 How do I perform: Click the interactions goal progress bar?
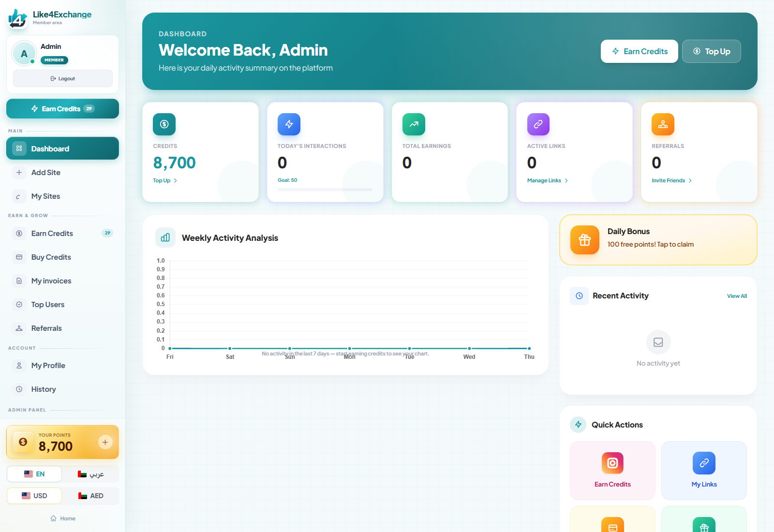point(325,190)
